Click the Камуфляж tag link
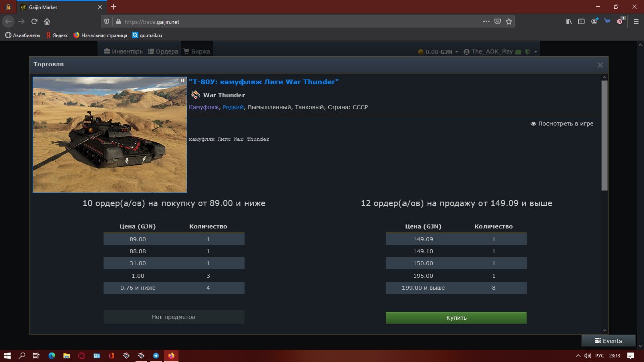Viewport: 644px width, 362px height. 204,107
